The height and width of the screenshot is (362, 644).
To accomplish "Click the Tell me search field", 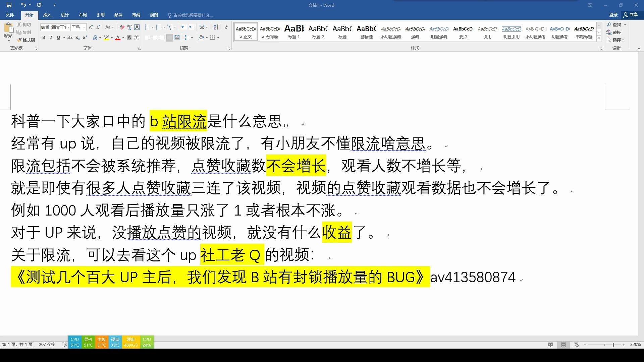I will pos(190,15).
